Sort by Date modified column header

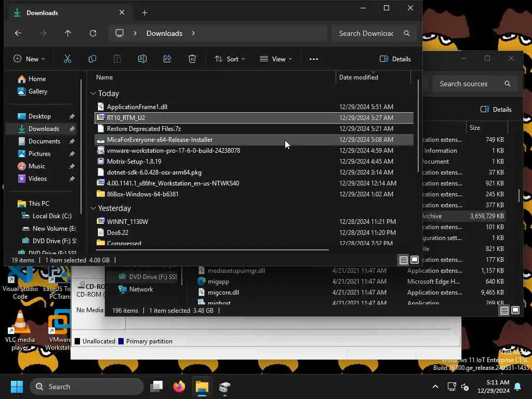tap(358, 77)
